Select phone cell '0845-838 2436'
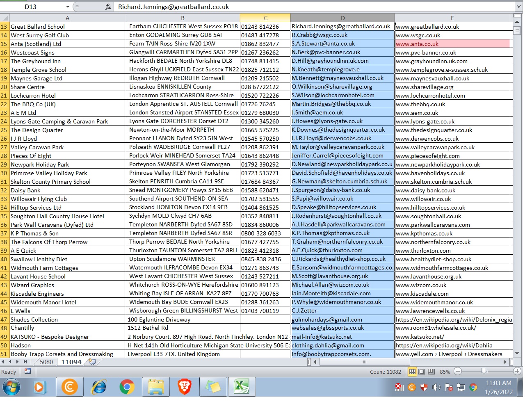Image resolution: width=525 pixels, height=420 pixels. pyautogui.click(x=265, y=259)
